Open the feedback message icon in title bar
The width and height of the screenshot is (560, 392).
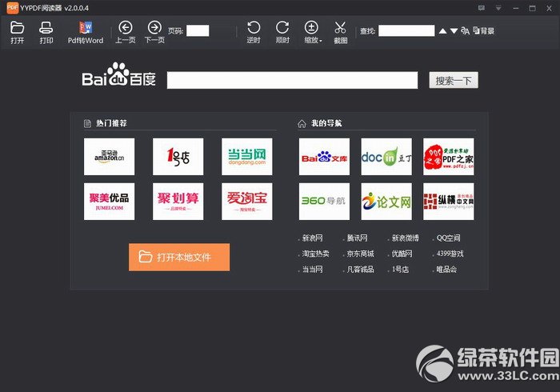tap(482, 8)
